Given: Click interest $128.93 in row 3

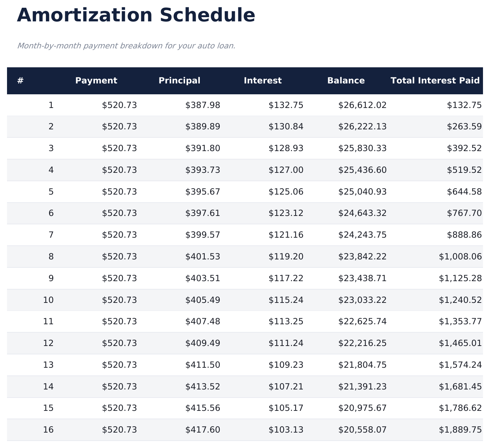Looking at the screenshot, I should coord(286,148).
